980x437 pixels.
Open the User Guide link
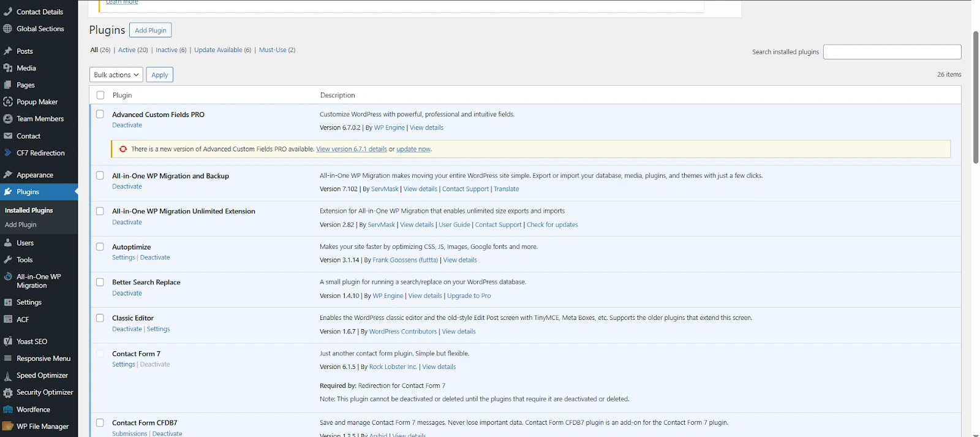tap(454, 225)
